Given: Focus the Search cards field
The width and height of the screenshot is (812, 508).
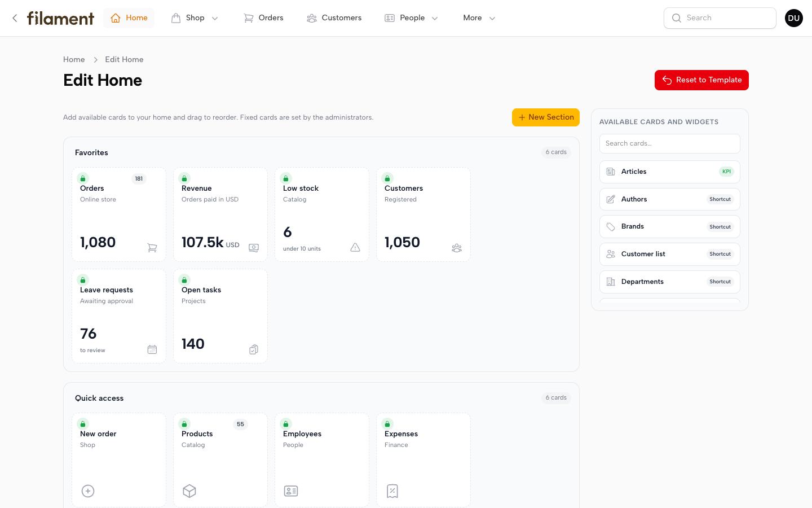Looking at the screenshot, I should (x=670, y=143).
